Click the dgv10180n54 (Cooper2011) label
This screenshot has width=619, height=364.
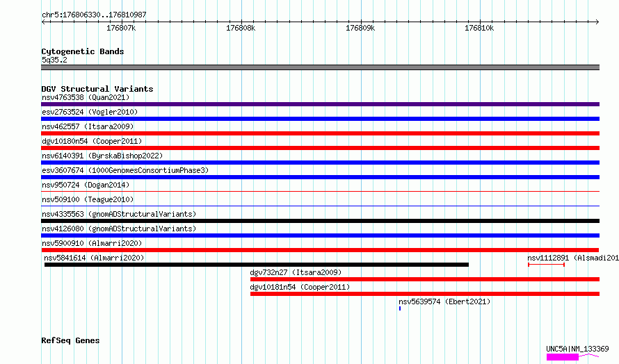tap(92, 141)
